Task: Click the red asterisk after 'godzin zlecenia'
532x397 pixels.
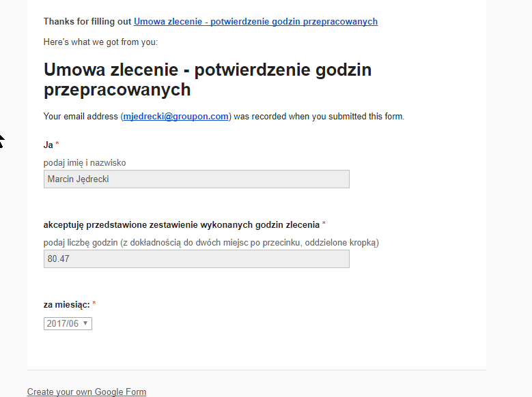Action: click(x=324, y=224)
